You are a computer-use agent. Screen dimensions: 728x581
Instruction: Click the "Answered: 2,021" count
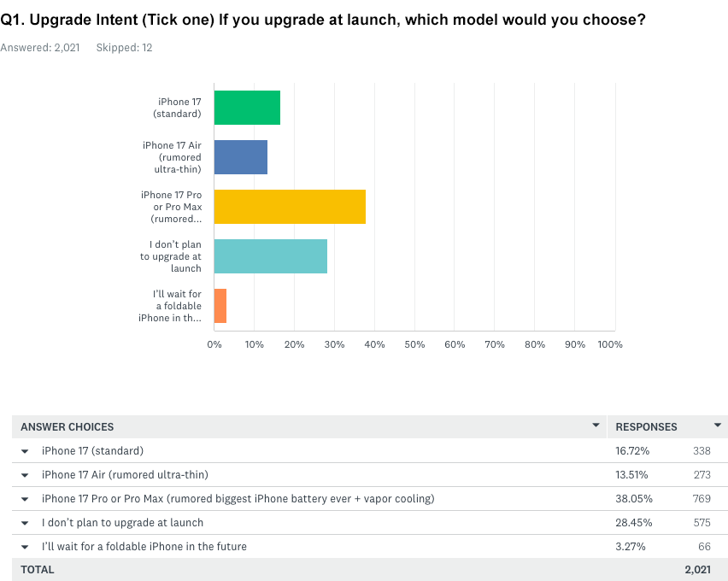click(40, 48)
